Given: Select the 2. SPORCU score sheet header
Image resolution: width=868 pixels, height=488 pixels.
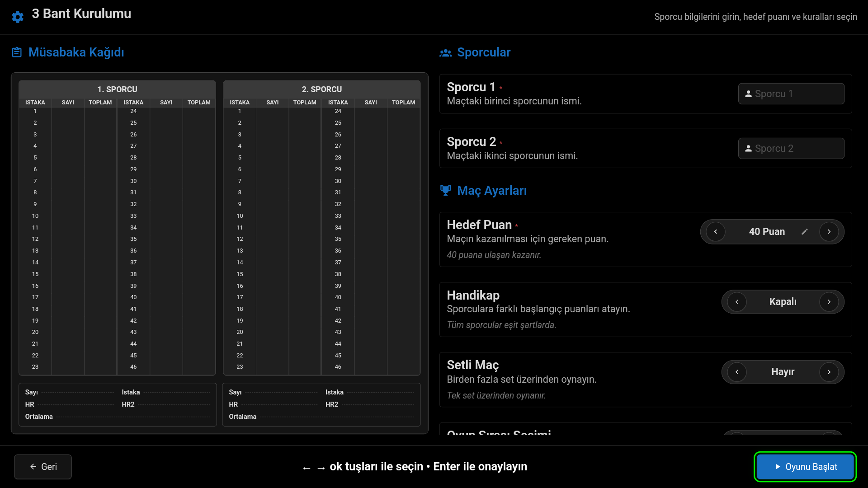Looking at the screenshot, I should click(321, 89).
